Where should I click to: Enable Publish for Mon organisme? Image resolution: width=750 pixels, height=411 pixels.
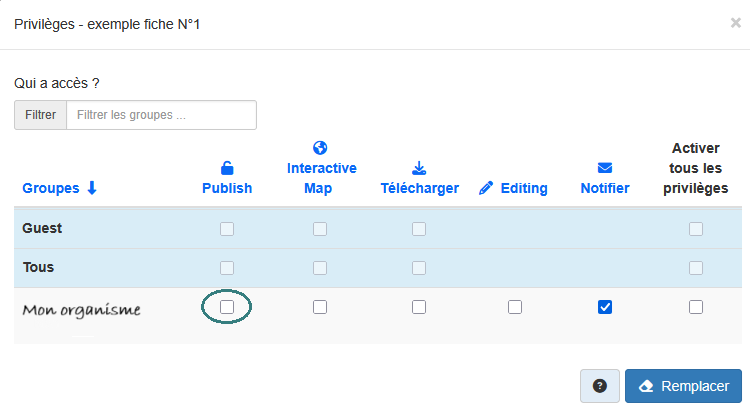click(x=227, y=307)
